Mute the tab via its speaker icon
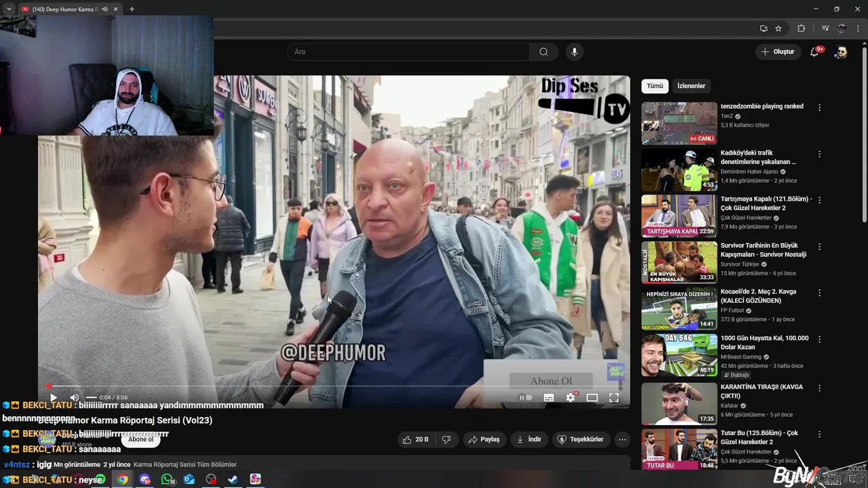Image resolution: width=868 pixels, height=488 pixels. 104,9
